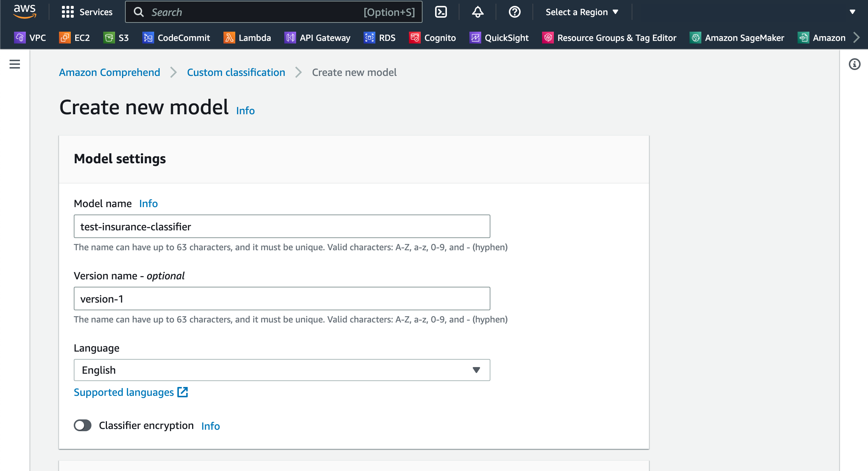The image size is (868, 471).
Task: Open the Select a Region dropdown
Action: tap(581, 12)
